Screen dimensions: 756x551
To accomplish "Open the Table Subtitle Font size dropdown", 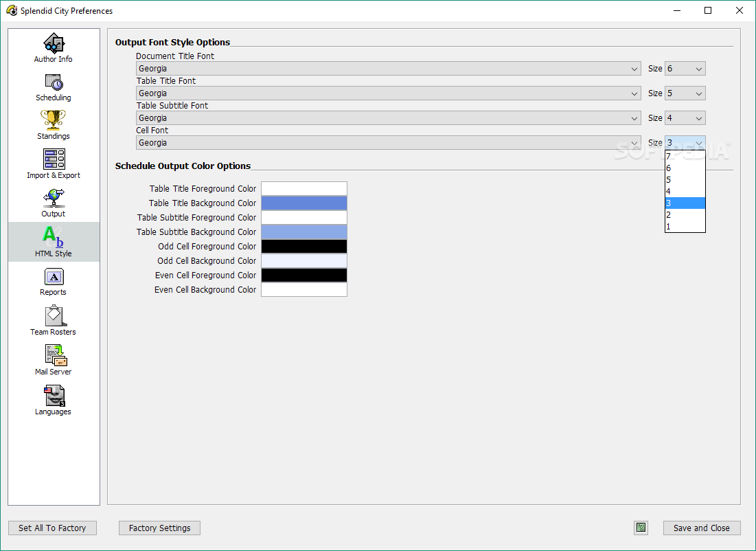I will pos(685,117).
